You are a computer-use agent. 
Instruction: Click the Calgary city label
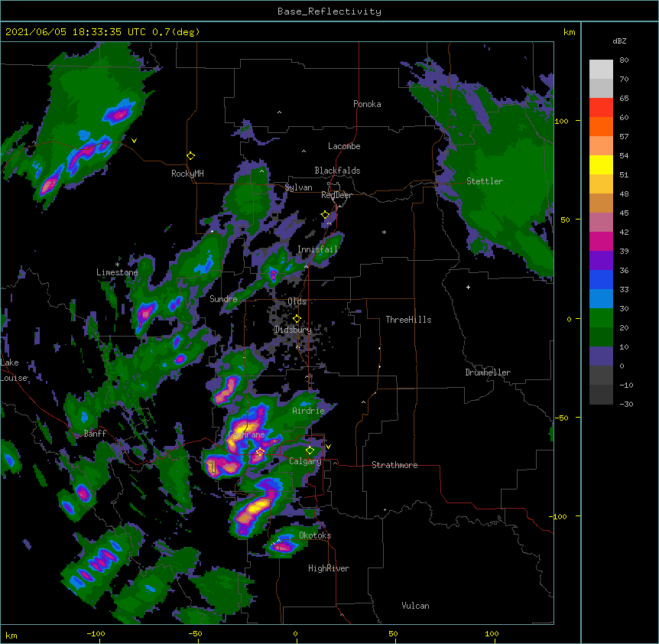tap(305, 461)
